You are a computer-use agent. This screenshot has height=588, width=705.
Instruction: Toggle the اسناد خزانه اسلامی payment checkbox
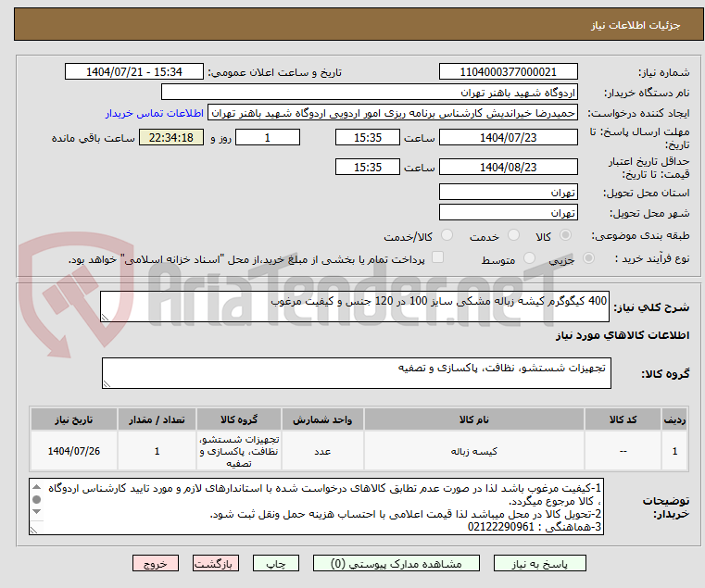coord(437,257)
